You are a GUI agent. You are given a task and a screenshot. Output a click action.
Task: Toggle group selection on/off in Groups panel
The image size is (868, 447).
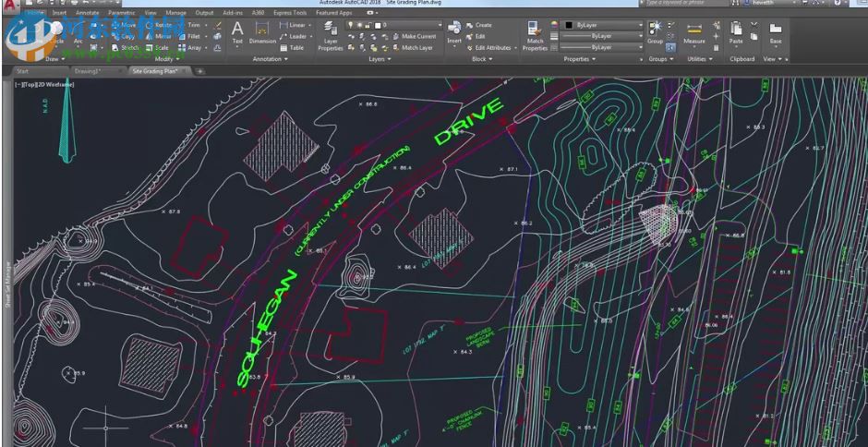coord(670,48)
